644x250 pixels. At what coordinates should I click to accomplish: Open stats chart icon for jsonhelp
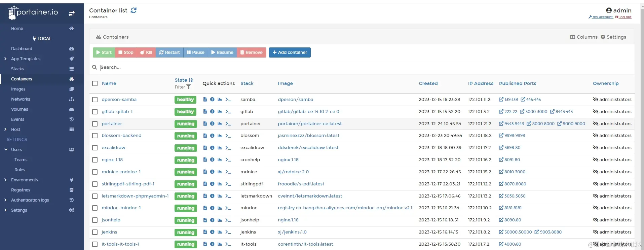point(220,220)
